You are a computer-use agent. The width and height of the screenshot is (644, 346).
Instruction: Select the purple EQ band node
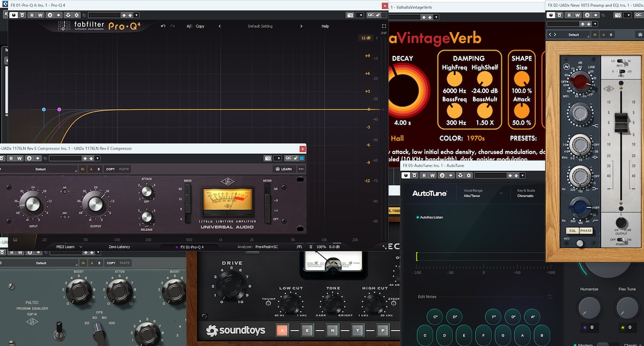[x=59, y=110]
